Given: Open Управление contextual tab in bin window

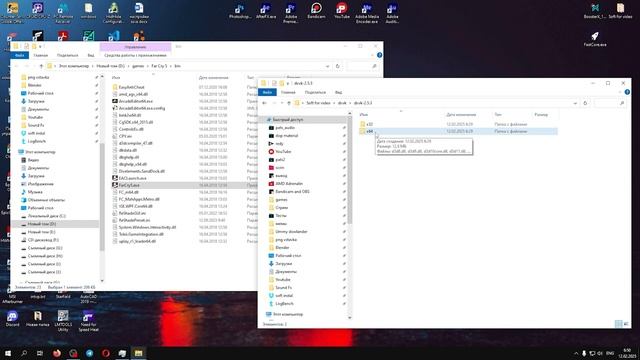Looking at the screenshot, I should (x=135, y=47).
